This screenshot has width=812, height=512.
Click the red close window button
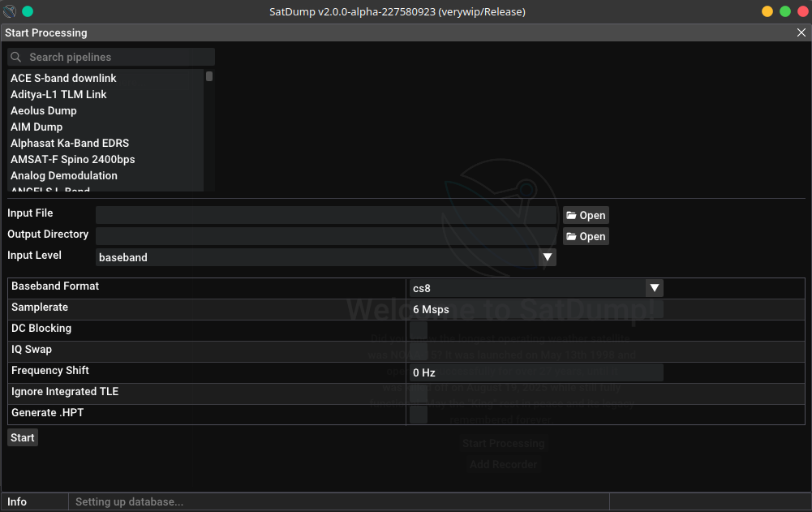tap(803, 11)
